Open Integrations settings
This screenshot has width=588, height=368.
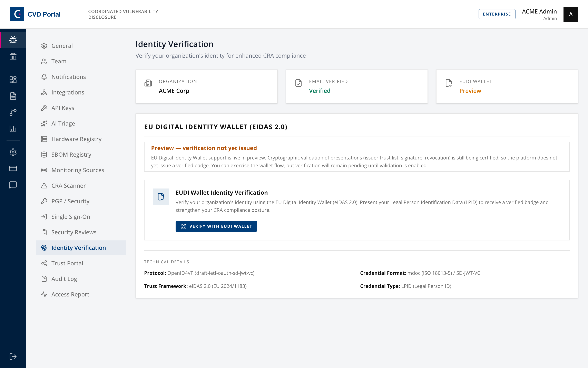tap(81, 92)
